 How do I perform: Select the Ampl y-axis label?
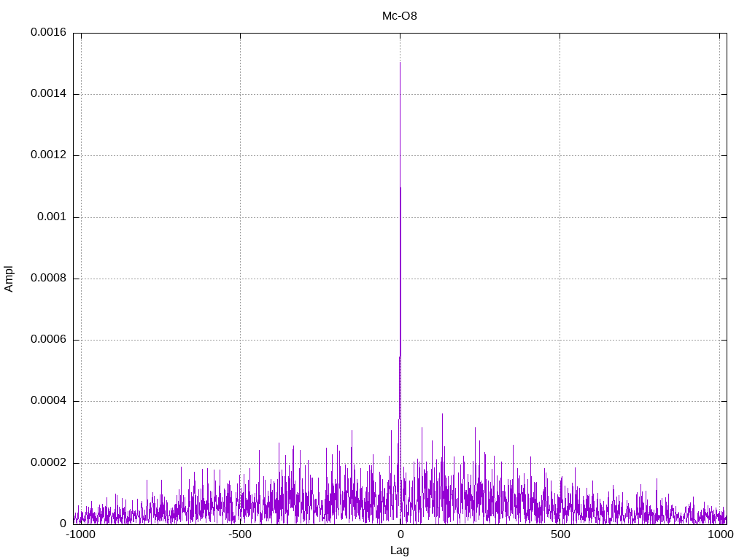coord(9,279)
